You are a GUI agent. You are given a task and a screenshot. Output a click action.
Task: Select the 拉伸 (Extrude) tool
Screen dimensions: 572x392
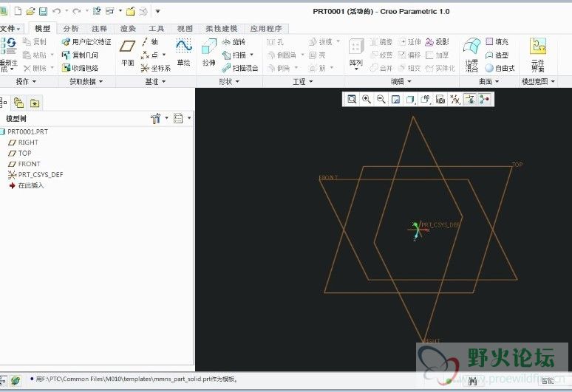click(x=209, y=53)
